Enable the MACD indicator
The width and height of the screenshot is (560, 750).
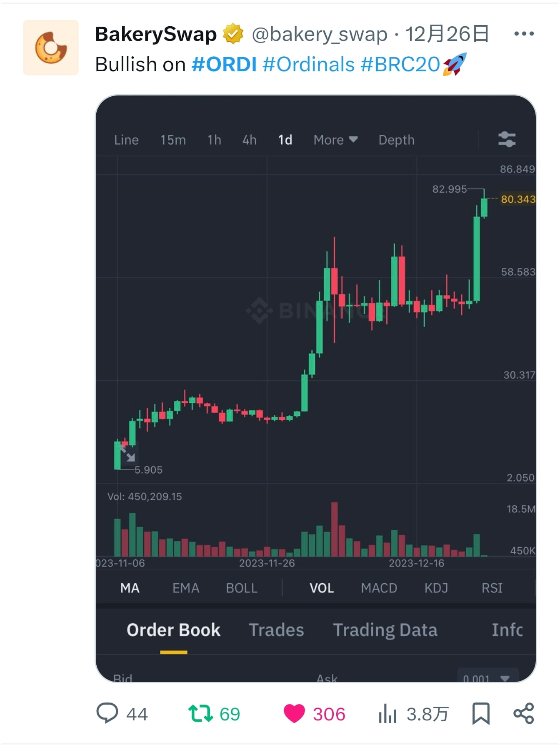[379, 588]
